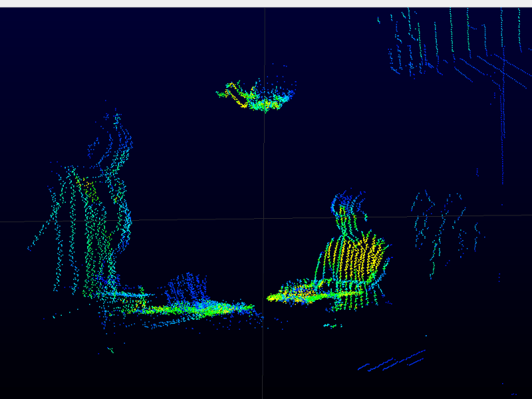
Task: Select the green floor patch at bottom left
Action: (193, 308)
